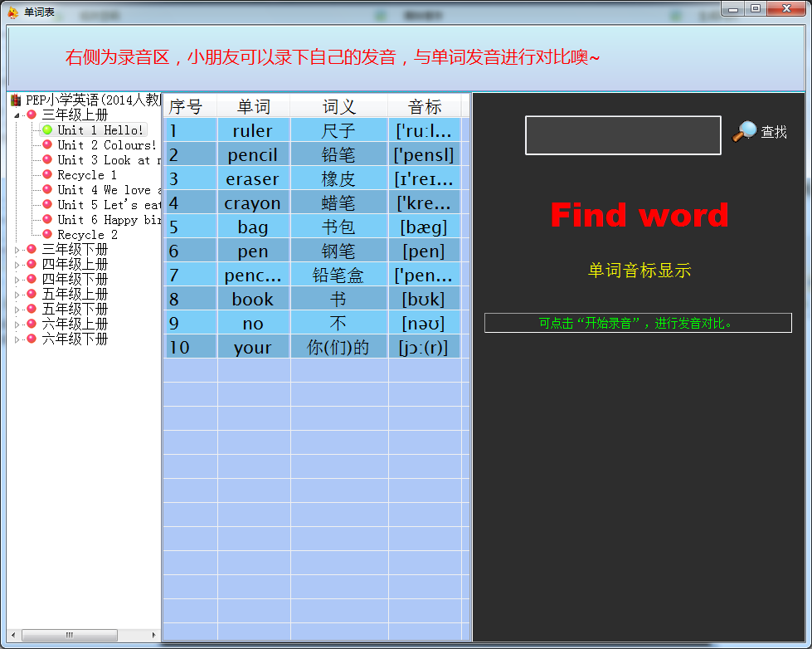This screenshot has height=649, width=812.
Task: Click the 音标 column header
Action: coord(425,106)
